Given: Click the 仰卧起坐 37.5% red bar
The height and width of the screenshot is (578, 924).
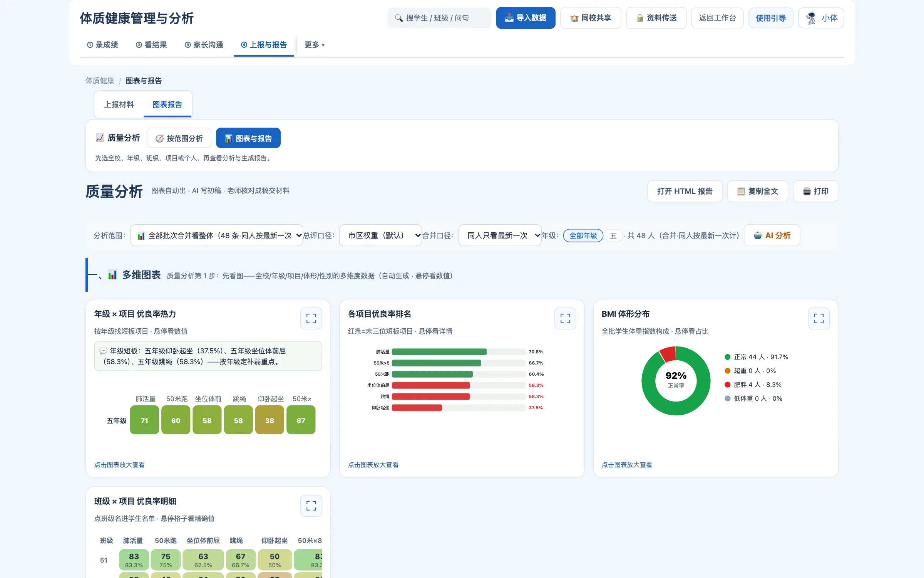Looking at the screenshot, I should pyautogui.click(x=417, y=408).
